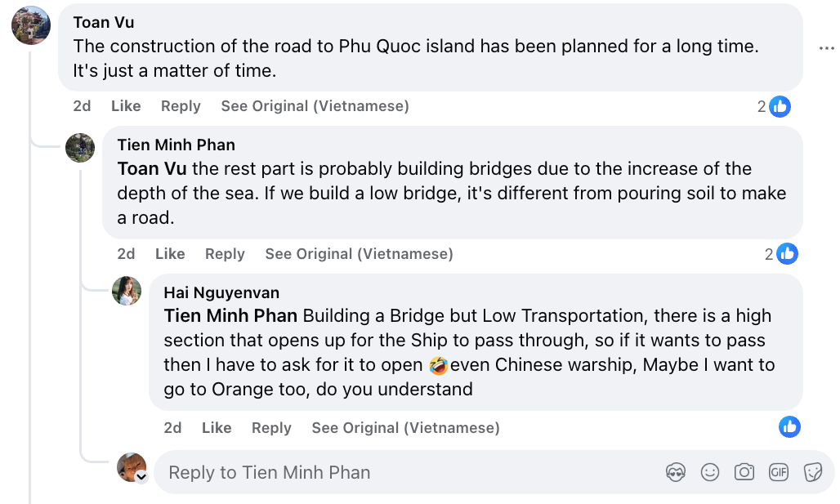
Task: Click like reaction icon on Toan Vu's comment
Action: point(780,106)
